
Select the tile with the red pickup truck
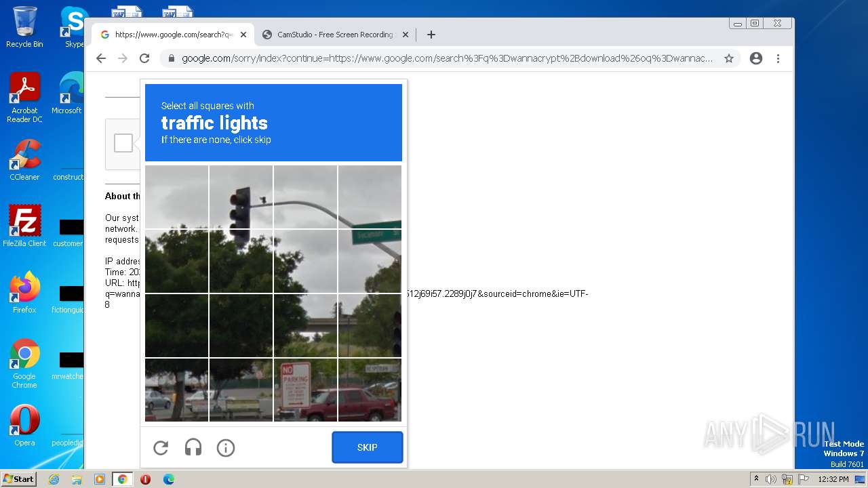click(370, 390)
